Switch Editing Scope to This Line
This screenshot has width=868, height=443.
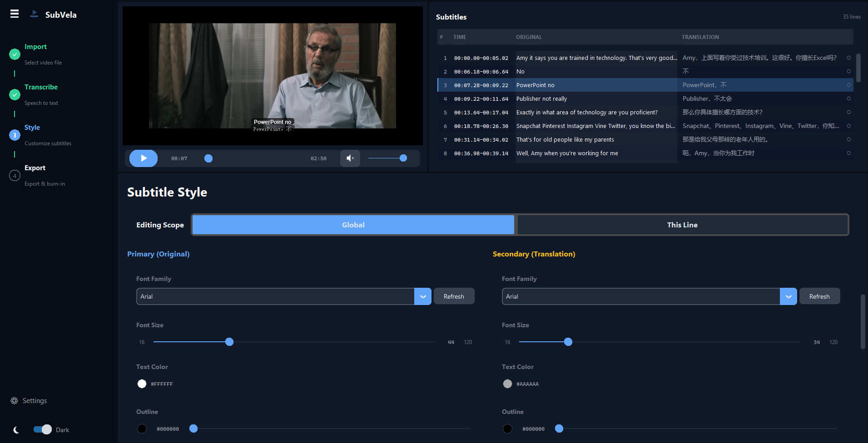coord(682,224)
